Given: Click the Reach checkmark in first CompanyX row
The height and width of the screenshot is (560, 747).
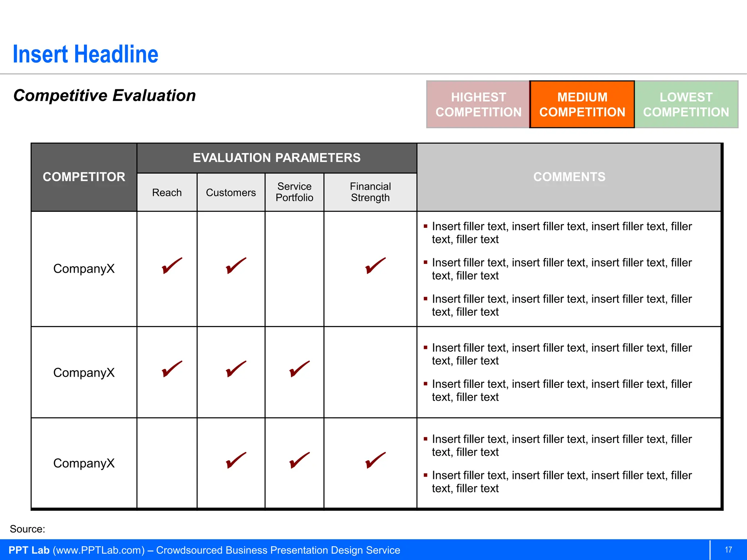Looking at the screenshot, I should (171, 266).
